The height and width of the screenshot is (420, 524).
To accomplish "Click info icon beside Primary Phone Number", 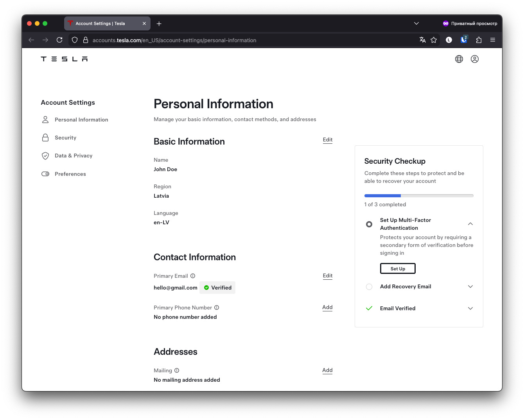I will pyautogui.click(x=217, y=307).
